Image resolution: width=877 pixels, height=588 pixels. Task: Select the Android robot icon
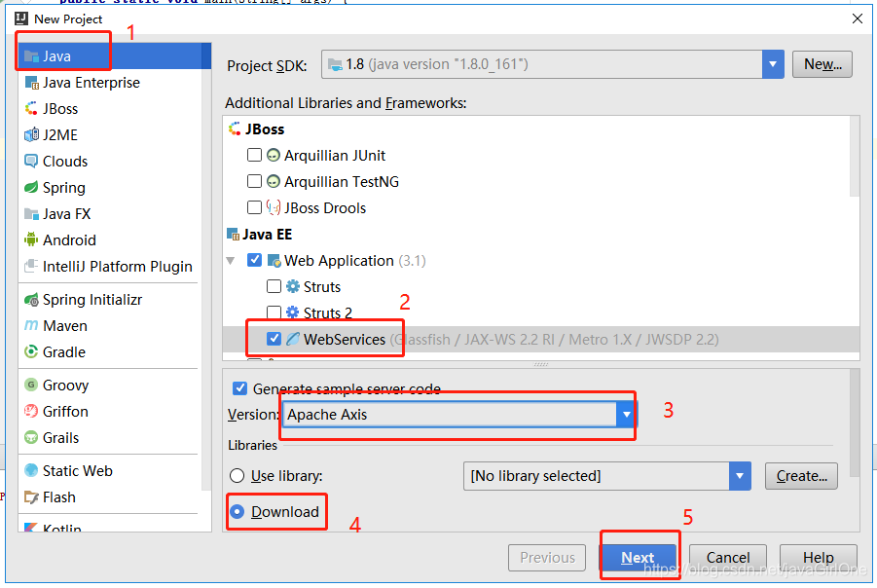(32, 240)
